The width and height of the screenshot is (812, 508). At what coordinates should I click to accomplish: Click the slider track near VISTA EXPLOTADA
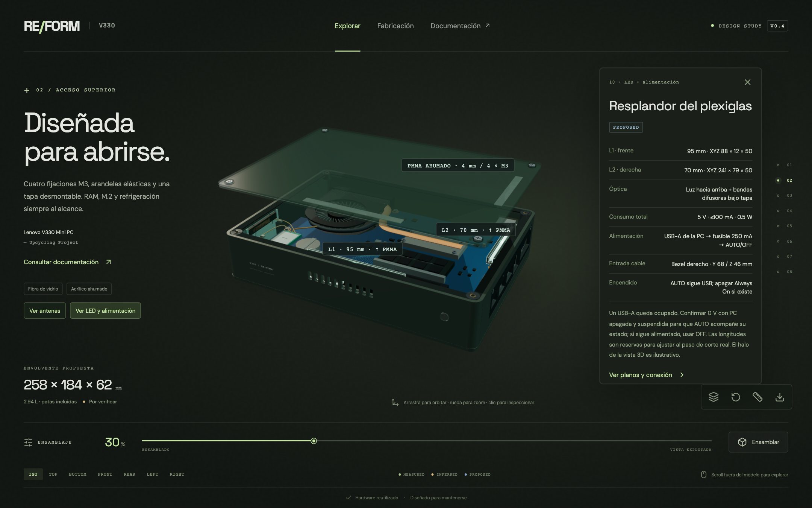point(691,441)
